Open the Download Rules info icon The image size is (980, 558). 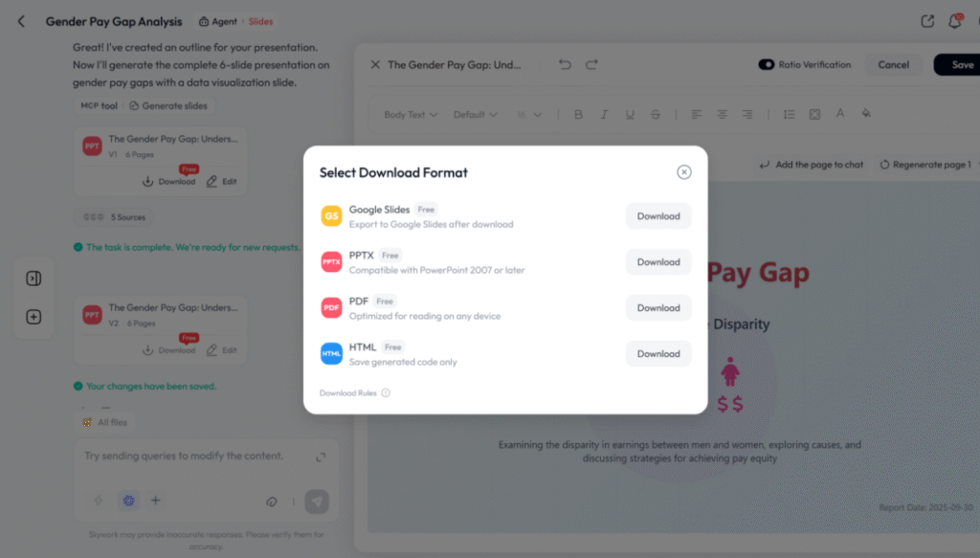point(386,393)
